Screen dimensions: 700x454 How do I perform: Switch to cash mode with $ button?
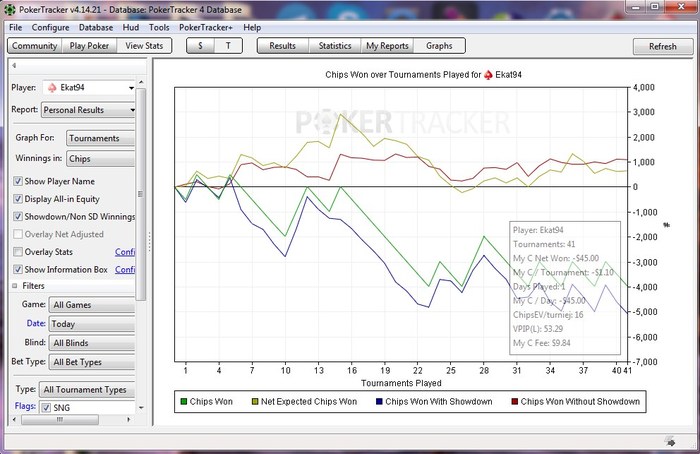click(x=200, y=46)
